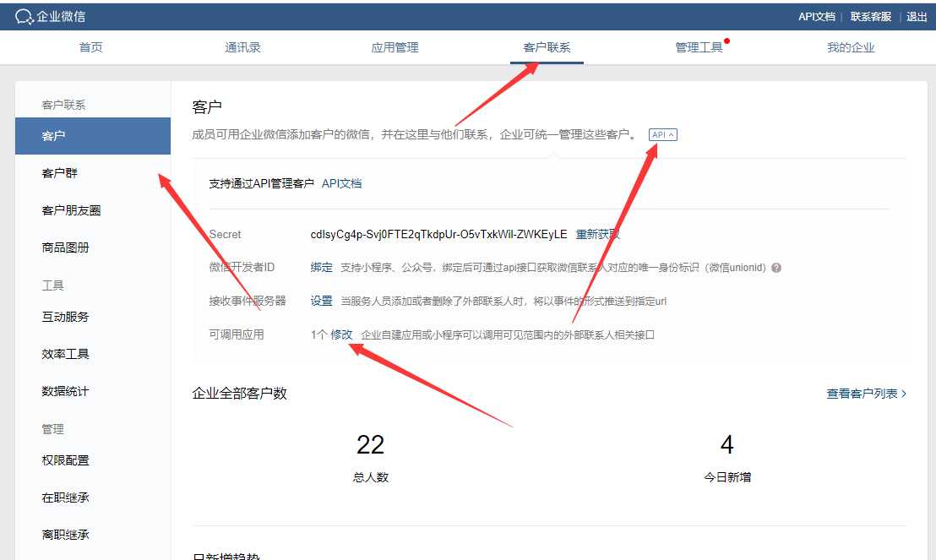
Task: Click the 企业全部客户数 heading
Action: (239, 394)
